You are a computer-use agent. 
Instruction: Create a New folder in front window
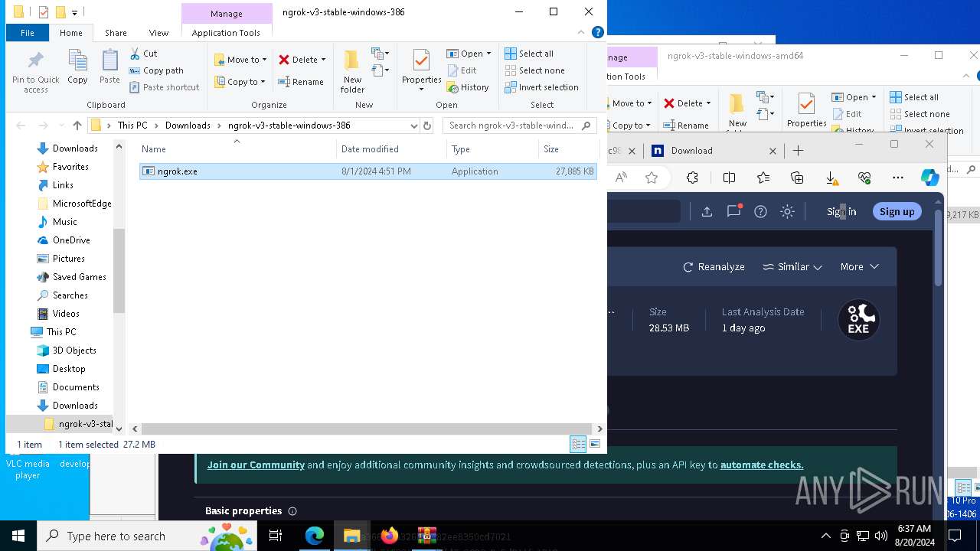[x=352, y=72]
